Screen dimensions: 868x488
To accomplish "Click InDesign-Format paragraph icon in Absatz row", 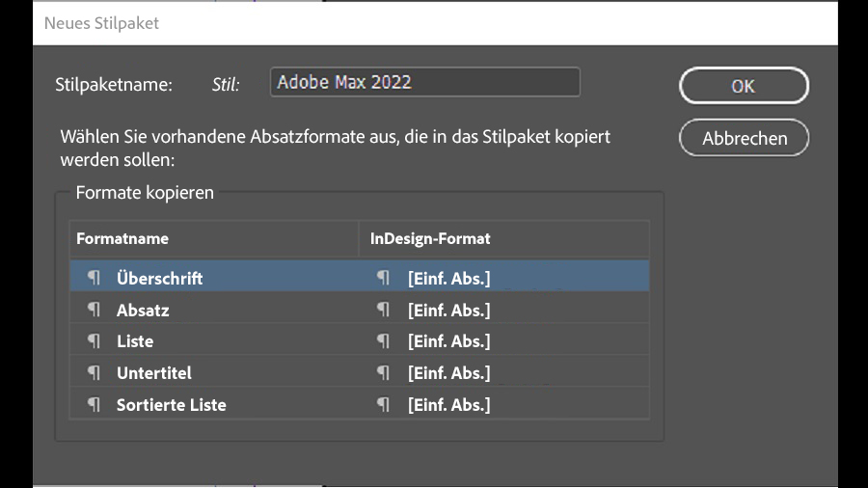I will (384, 310).
